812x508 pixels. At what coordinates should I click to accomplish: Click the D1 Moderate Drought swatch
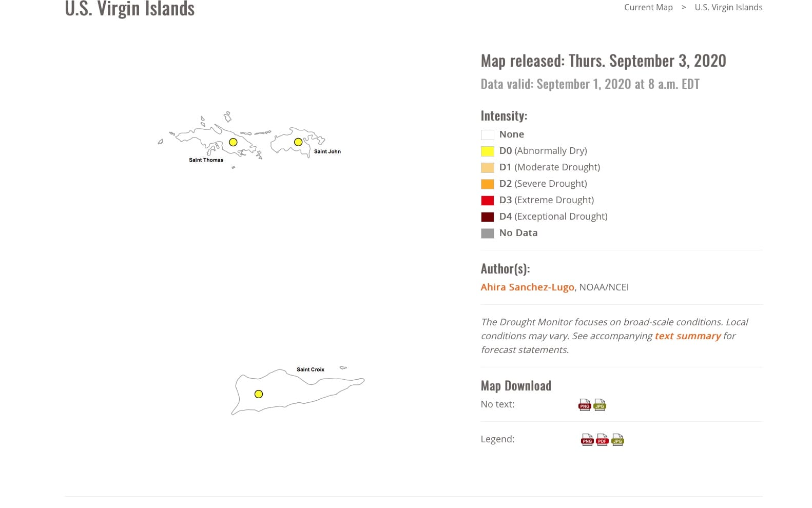[488, 167]
